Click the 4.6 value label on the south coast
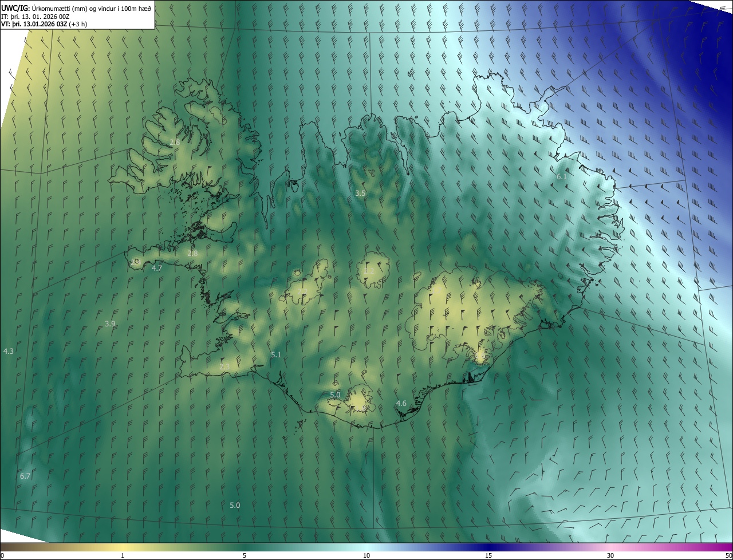Image resolution: width=733 pixels, height=560 pixels. 401,404
